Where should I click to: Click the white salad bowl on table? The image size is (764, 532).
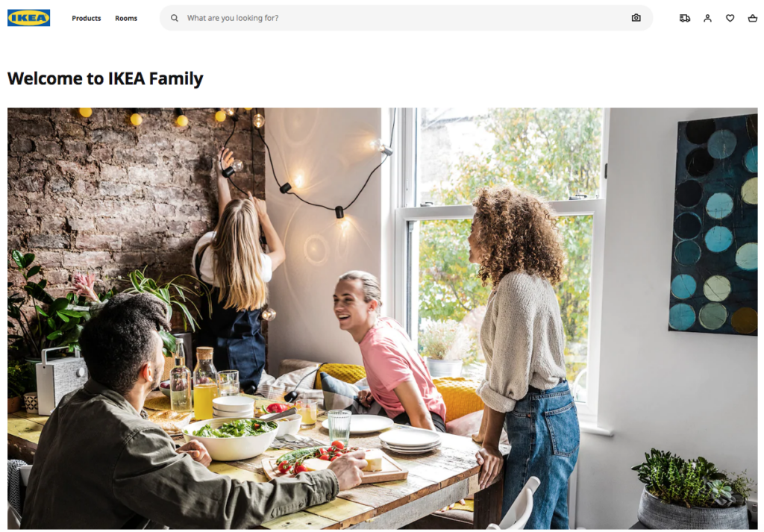click(230, 439)
